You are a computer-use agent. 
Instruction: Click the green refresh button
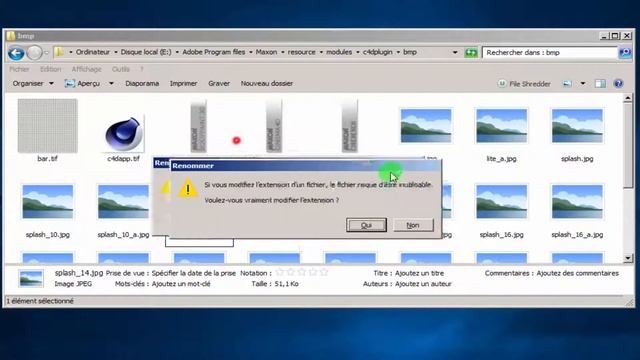coord(471,52)
